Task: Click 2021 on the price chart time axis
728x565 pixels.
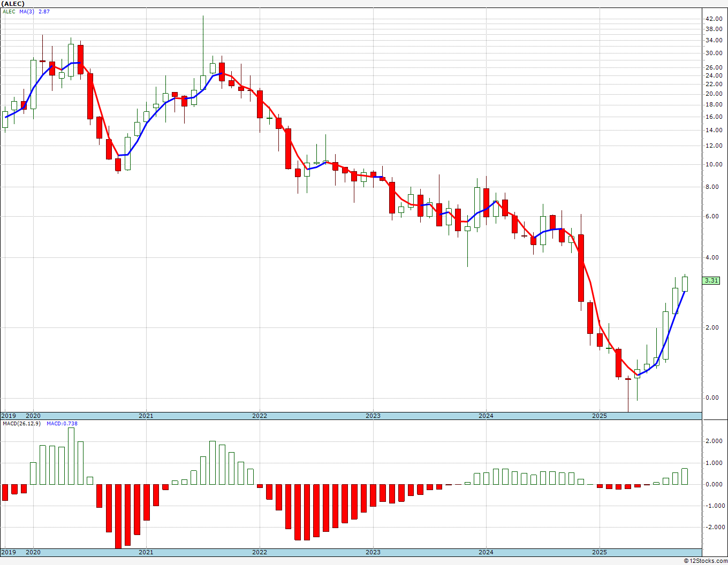Action: [x=146, y=416]
